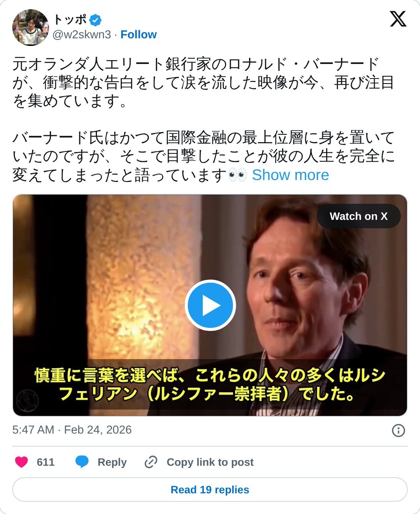Open the 5:47 AM · Feb 24, 2026 timestamp
The height and width of the screenshot is (514, 420).
tap(72, 430)
